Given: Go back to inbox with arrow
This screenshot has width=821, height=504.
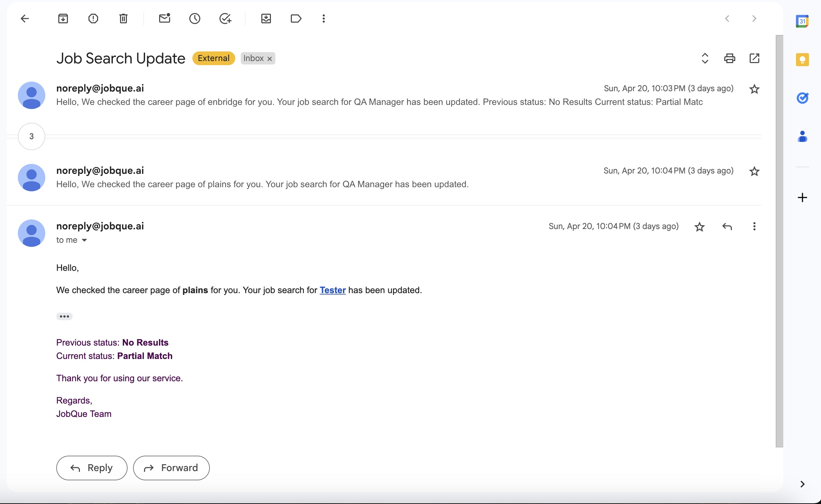Looking at the screenshot, I should click(25, 19).
